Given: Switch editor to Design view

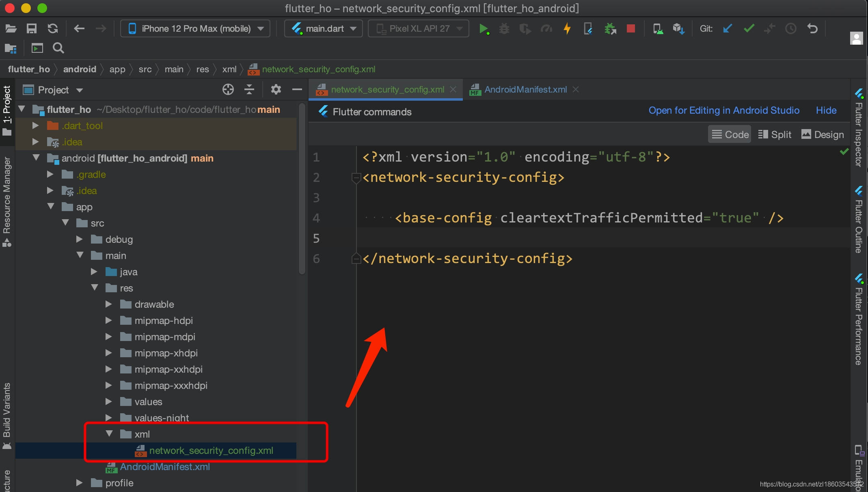Looking at the screenshot, I should [x=823, y=134].
